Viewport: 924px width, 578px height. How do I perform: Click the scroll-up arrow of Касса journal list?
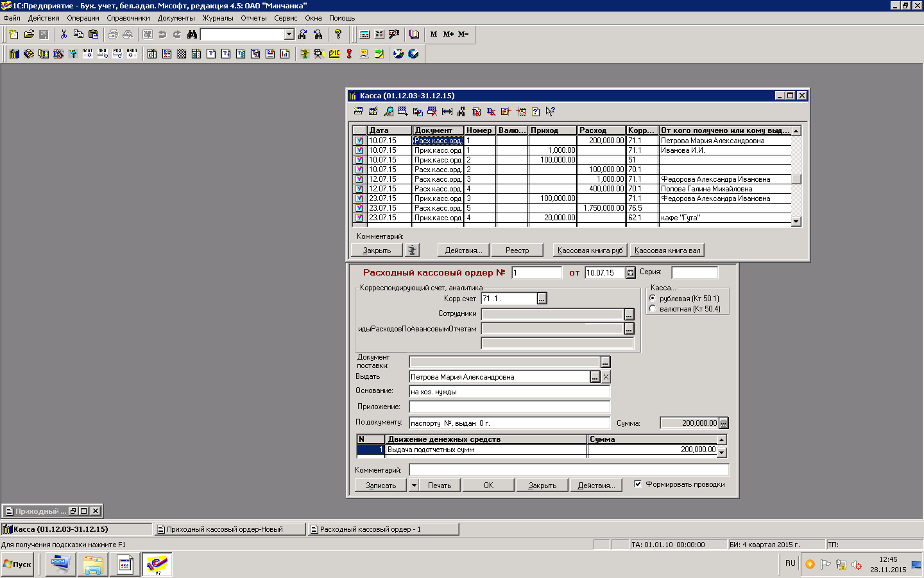(x=796, y=130)
